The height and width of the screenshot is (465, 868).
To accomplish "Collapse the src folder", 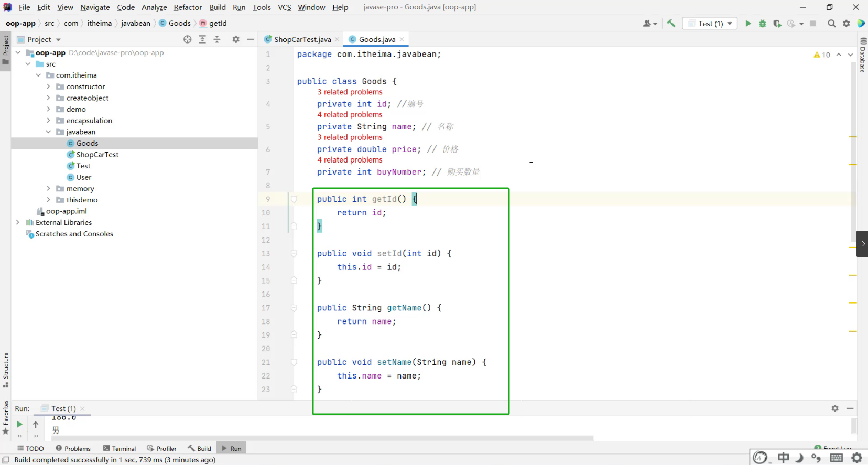I will click(x=28, y=64).
